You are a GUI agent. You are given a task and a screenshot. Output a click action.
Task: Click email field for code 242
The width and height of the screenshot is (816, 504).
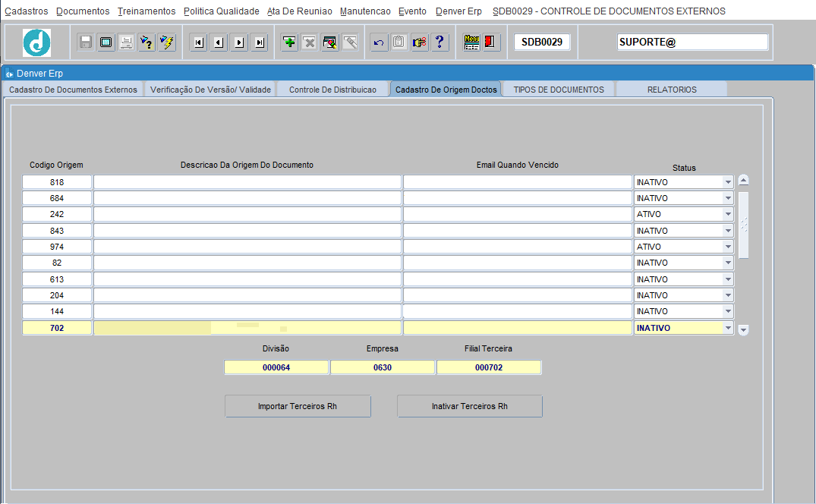(x=517, y=214)
